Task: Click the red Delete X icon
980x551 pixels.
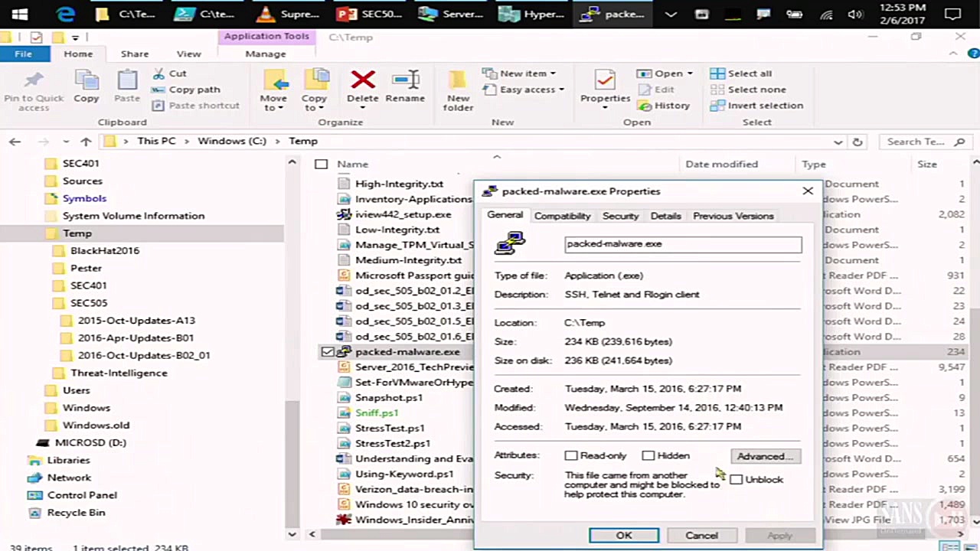Action: pyautogui.click(x=363, y=80)
